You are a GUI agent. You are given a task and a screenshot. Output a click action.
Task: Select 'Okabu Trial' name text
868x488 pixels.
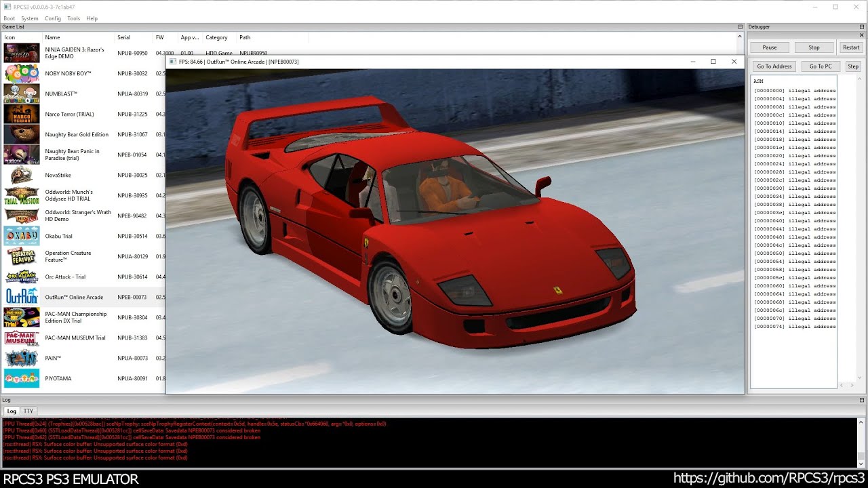(58, 236)
